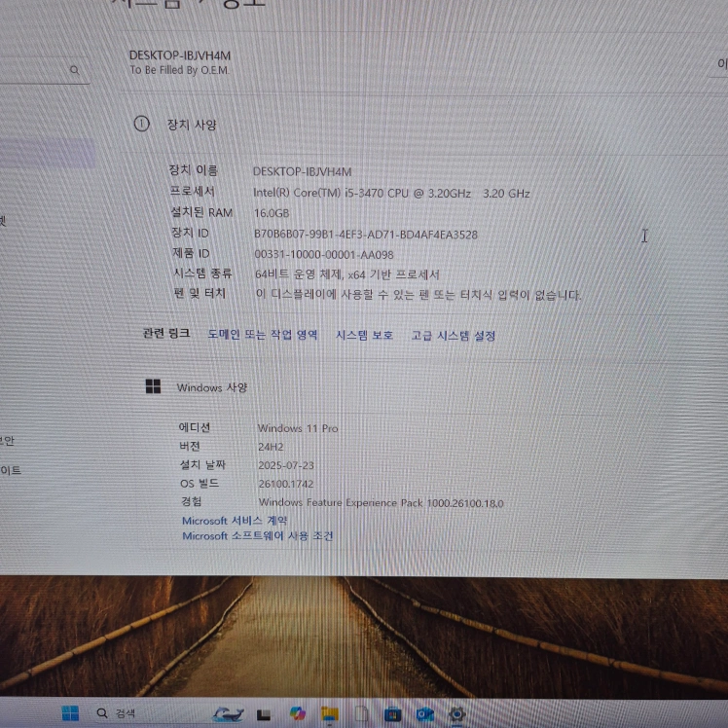Click the 설치된 RAM label
Screen dimensions: 728x728
[x=201, y=212]
